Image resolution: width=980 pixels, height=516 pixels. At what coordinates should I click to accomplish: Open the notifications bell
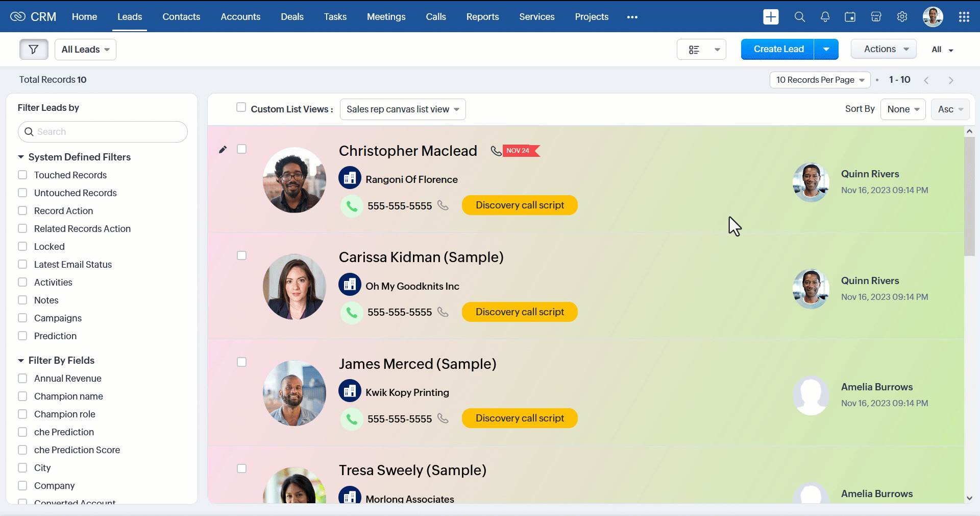click(825, 17)
